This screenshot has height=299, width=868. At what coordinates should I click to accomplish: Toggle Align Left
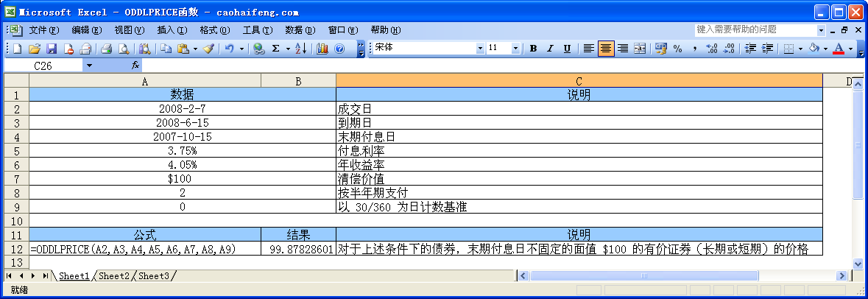pos(589,49)
